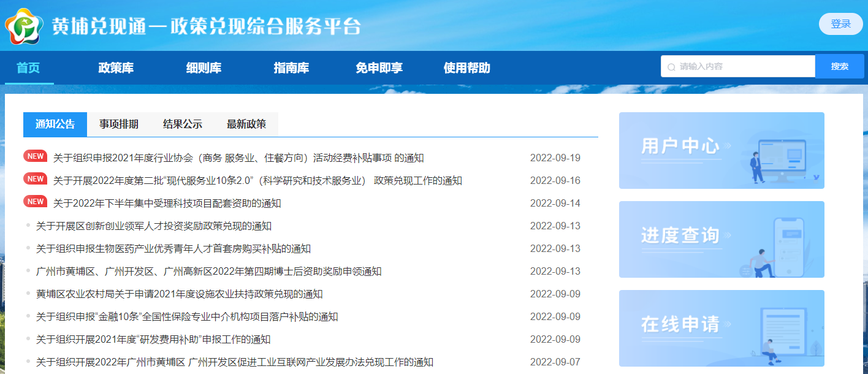Go to 首页 in navigation bar

point(28,68)
